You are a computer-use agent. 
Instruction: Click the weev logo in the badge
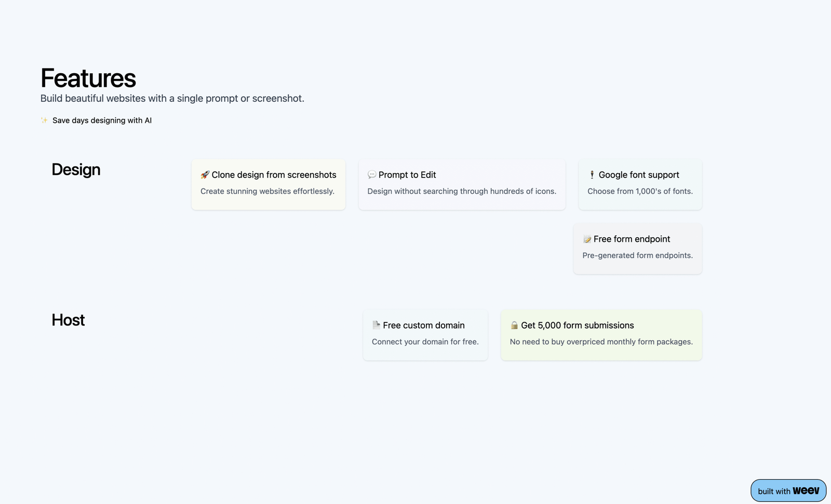(806, 491)
